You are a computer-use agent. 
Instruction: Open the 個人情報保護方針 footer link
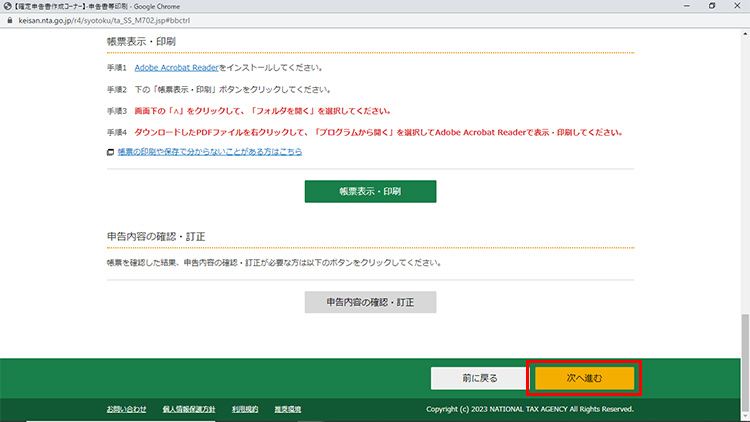[x=189, y=409]
